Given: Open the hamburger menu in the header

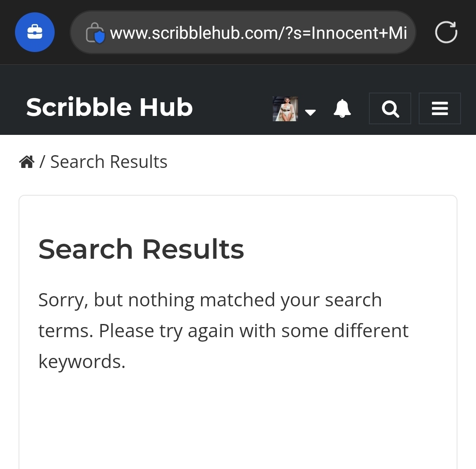Looking at the screenshot, I should pyautogui.click(x=439, y=108).
